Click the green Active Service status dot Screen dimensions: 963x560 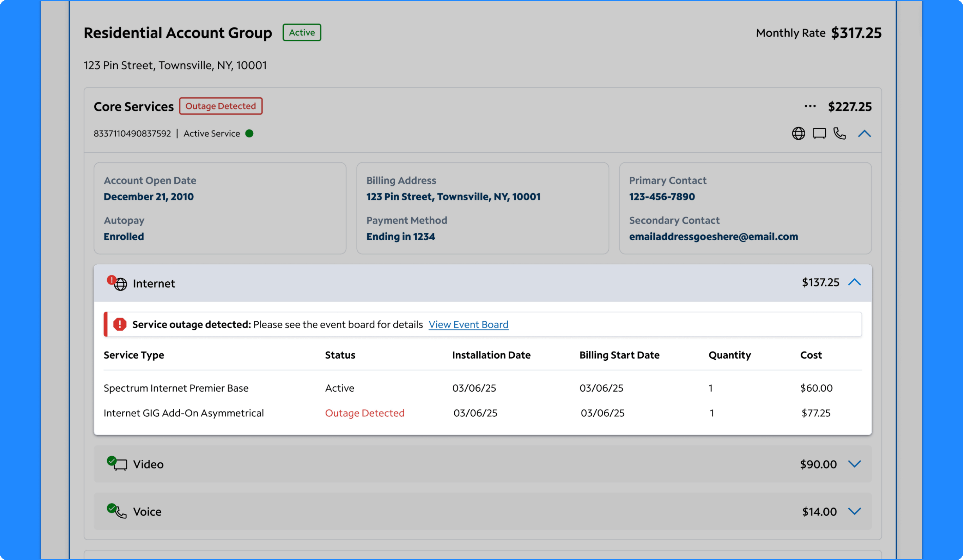[x=249, y=133]
